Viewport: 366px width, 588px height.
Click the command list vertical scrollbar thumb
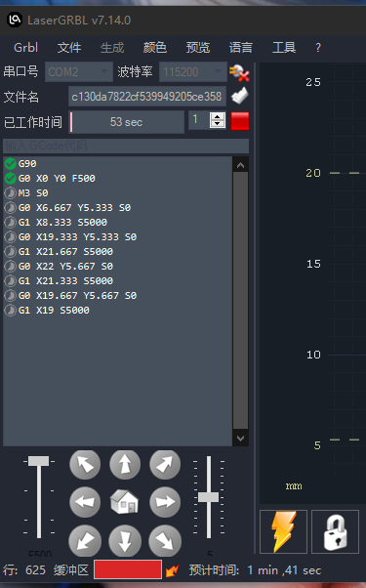(x=240, y=301)
